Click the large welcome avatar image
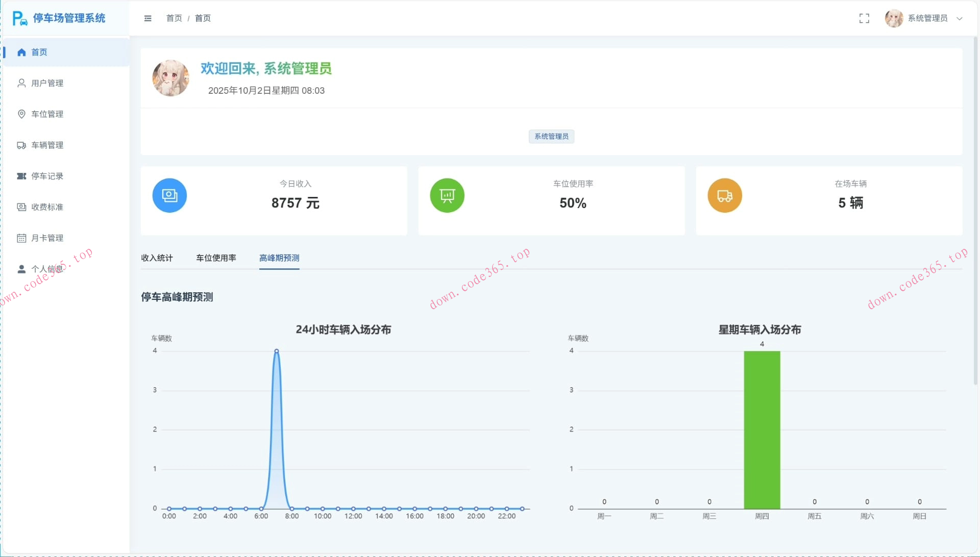Viewport: 980px width, 557px height. [x=170, y=78]
